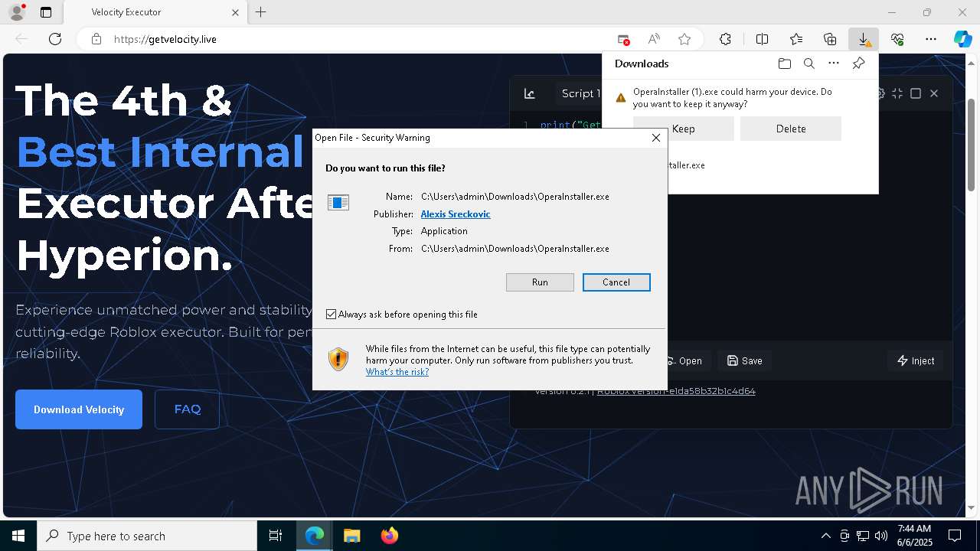Refresh the getvelocity.live page
Viewport: 980px width, 551px height.
coord(55,39)
